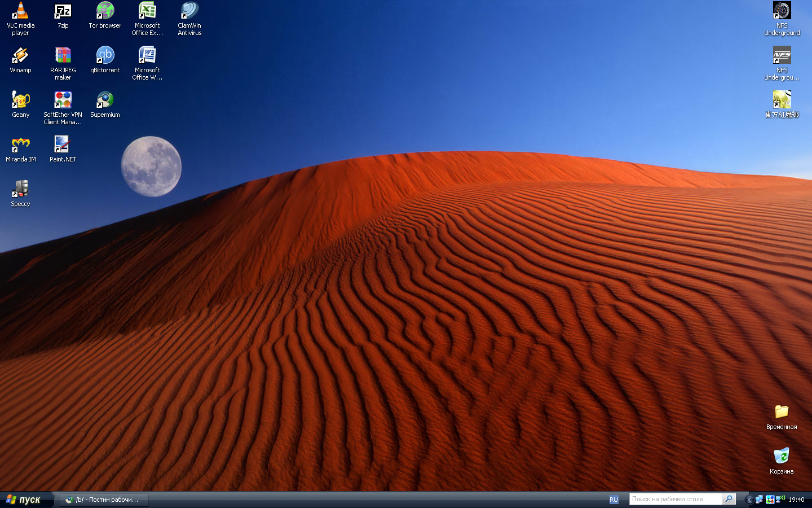Select the Корзина recycle bin icon

(x=782, y=461)
